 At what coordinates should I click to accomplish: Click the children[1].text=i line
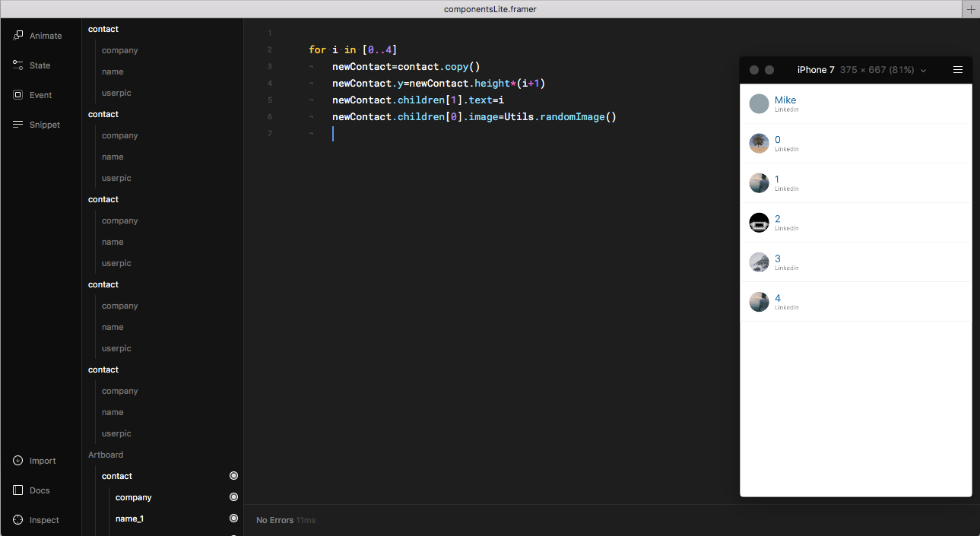[x=418, y=100]
